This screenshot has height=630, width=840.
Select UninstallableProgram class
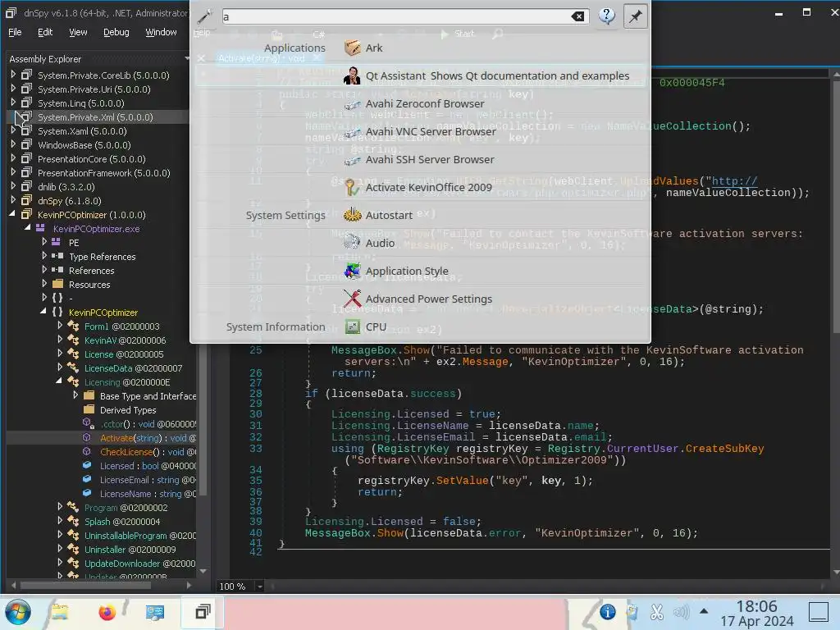pyautogui.click(x=139, y=535)
